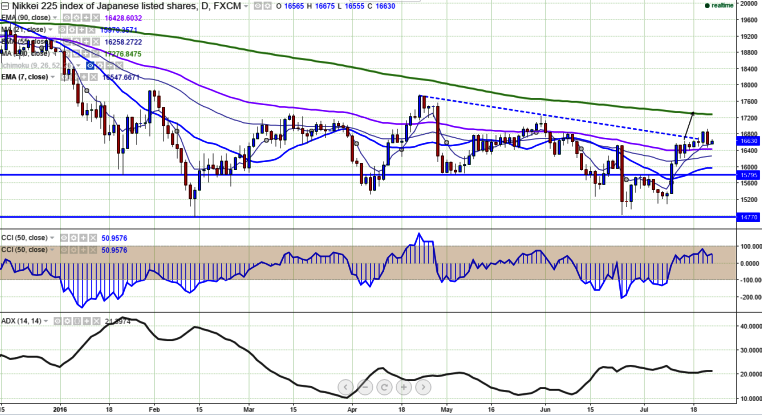762x415 pixels.
Task: Remove EMA (7, close) with X icon
Action: click(x=94, y=77)
